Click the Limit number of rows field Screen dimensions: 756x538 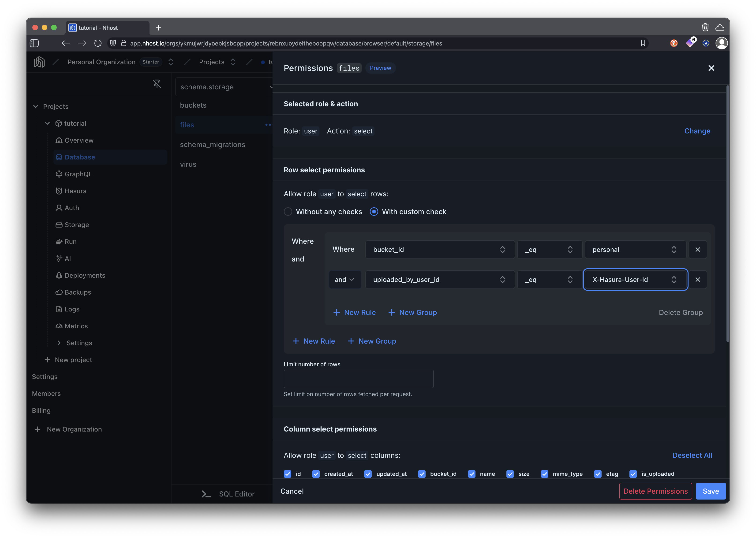pos(358,379)
